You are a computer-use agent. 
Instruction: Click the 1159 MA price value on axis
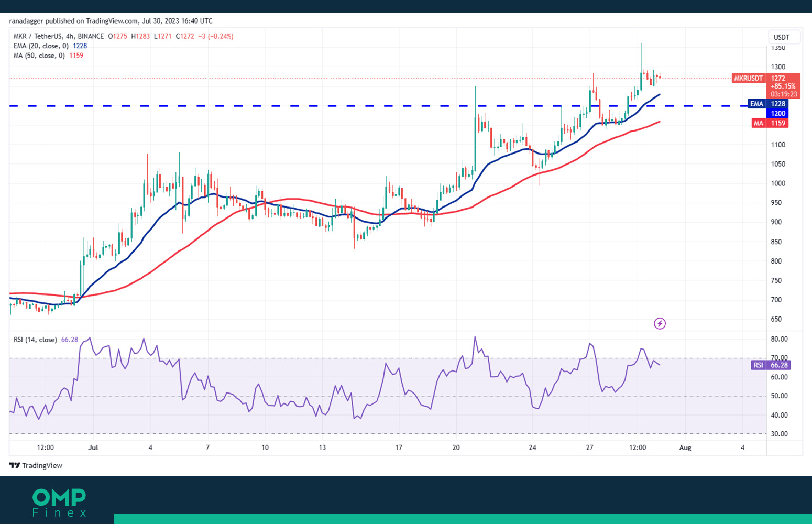(x=778, y=123)
